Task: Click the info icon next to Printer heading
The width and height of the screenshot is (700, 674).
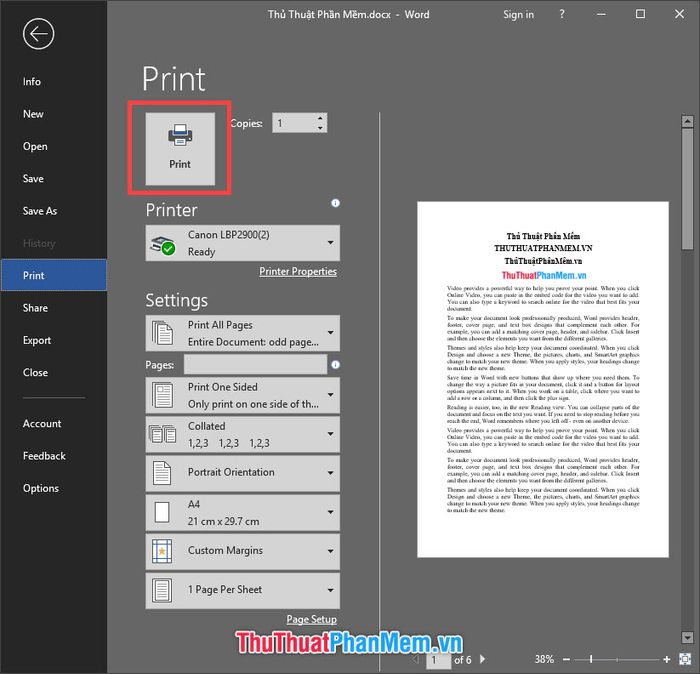Action: pyautogui.click(x=335, y=203)
